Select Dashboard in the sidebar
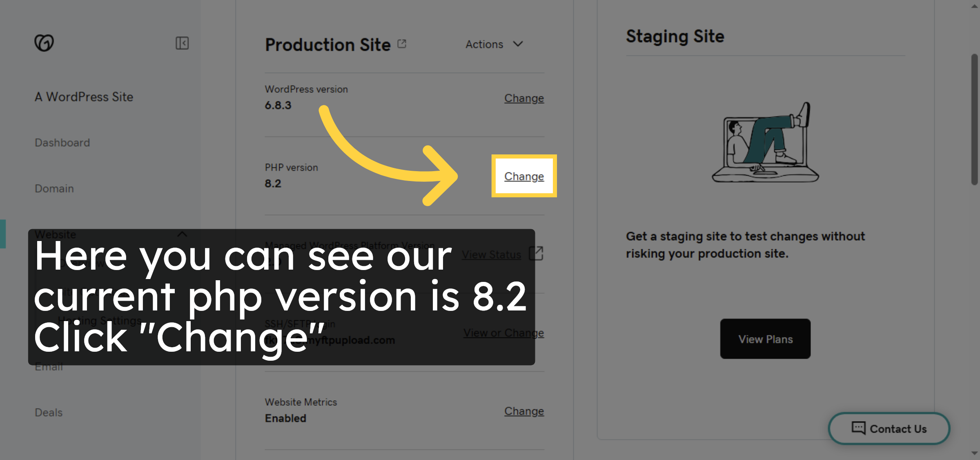Screen dimensions: 980x460 click(62, 143)
